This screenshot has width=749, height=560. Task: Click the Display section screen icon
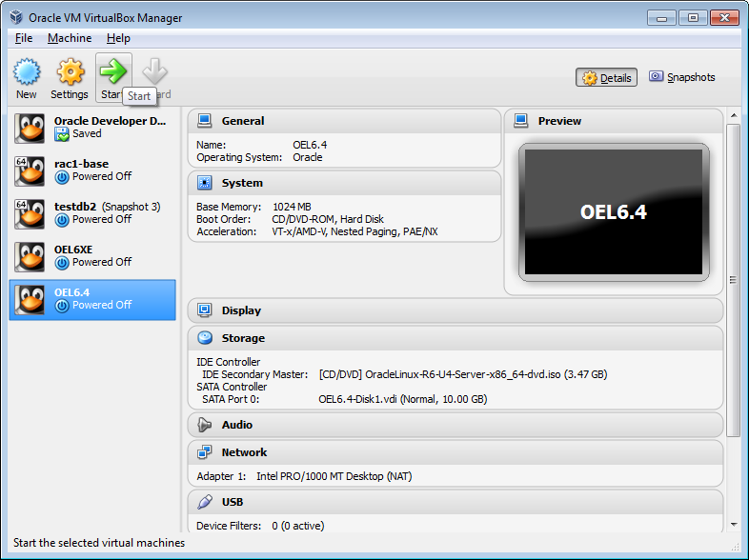pos(205,310)
